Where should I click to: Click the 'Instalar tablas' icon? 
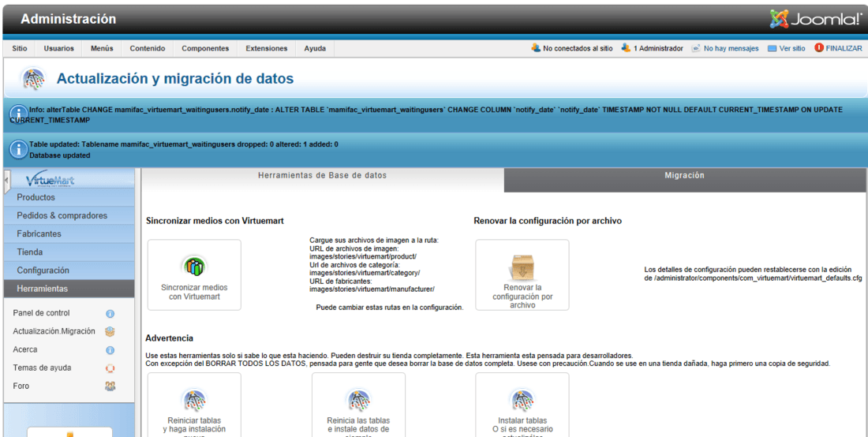coord(522,401)
